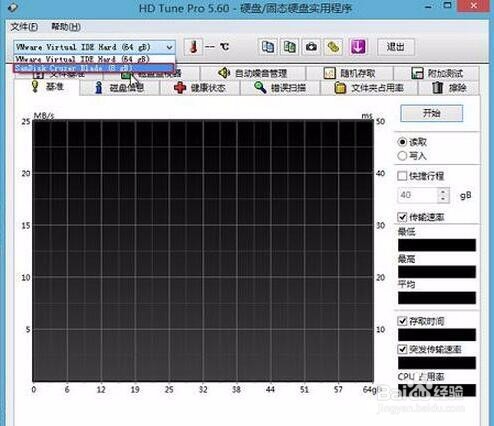The height and width of the screenshot is (426, 494).
Task: Click the 开始 start button
Action: tap(432, 113)
